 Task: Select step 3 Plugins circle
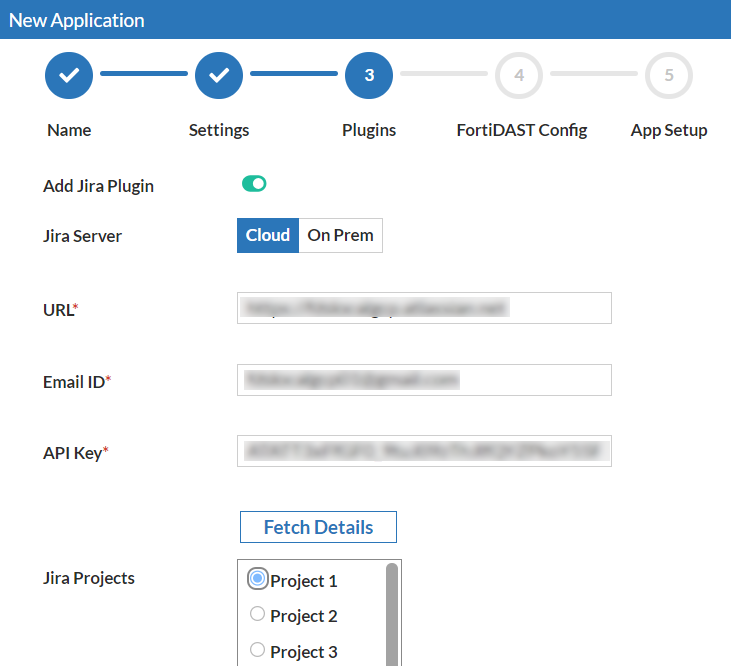click(369, 75)
